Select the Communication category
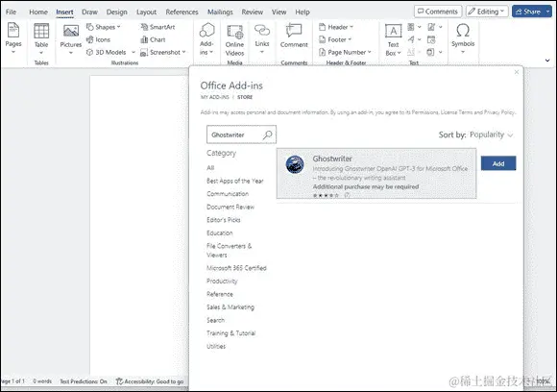This screenshot has height=392, width=557. (x=228, y=194)
